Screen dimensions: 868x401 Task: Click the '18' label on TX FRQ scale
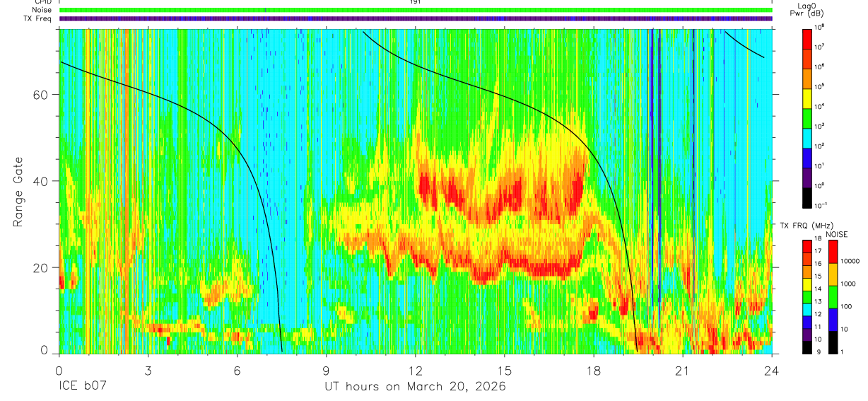pyautogui.click(x=818, y=238)
